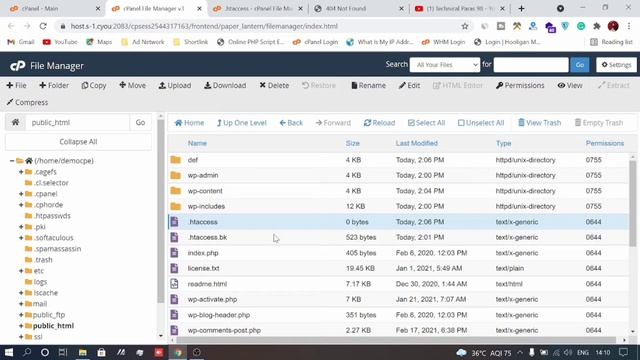Image resolution: width=640 pixels, height=360 pixels.
Task: Open the File Explorer taskbar icon
Action: coord(82,352)
